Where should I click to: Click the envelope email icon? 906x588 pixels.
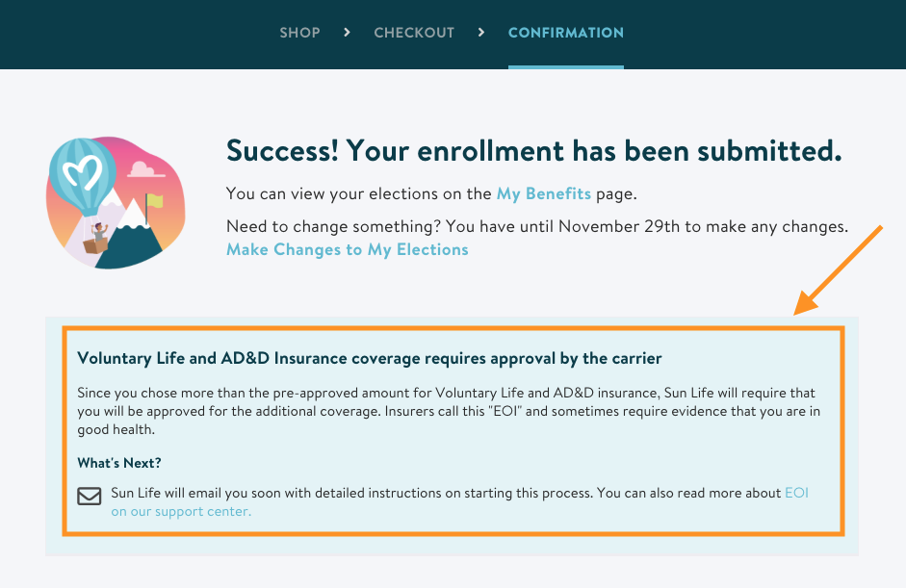(90, 496)
